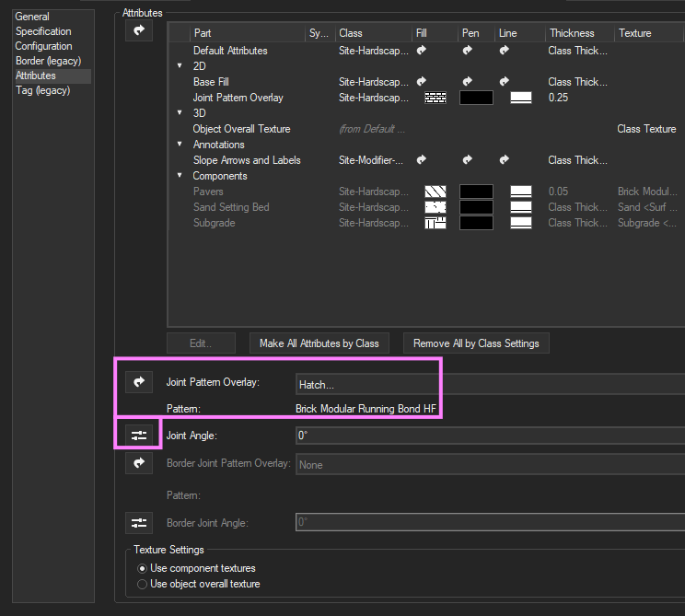The height and width of the screenshot is (616, 685).
Task: Click Remove All by Class Settings button
Action: (476, 343)
